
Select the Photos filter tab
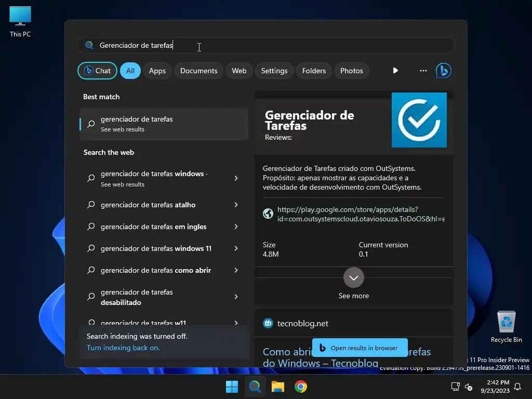point(352,71)
